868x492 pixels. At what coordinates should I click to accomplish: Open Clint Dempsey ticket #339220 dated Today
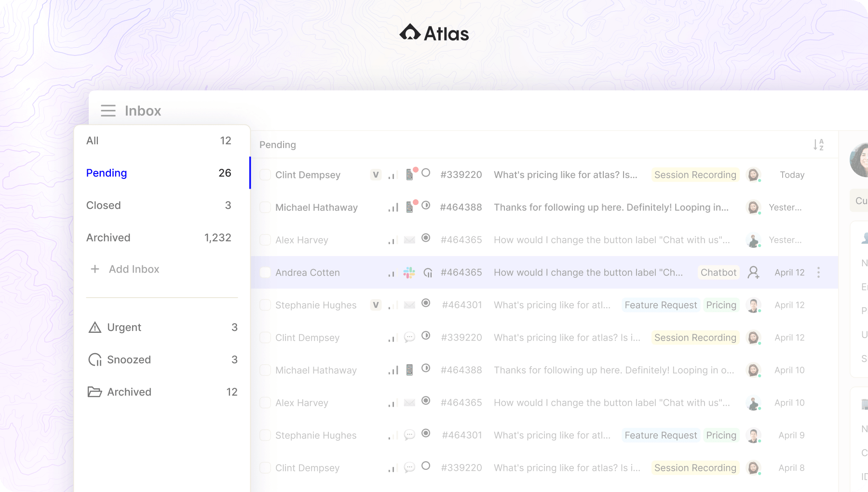tap(461, 175)
